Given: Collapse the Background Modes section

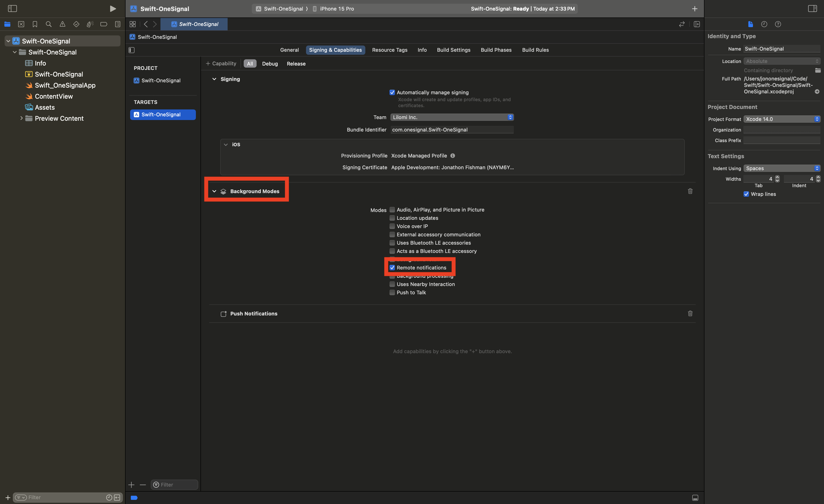Looking at the screenshot, I should tap(214, 191).
